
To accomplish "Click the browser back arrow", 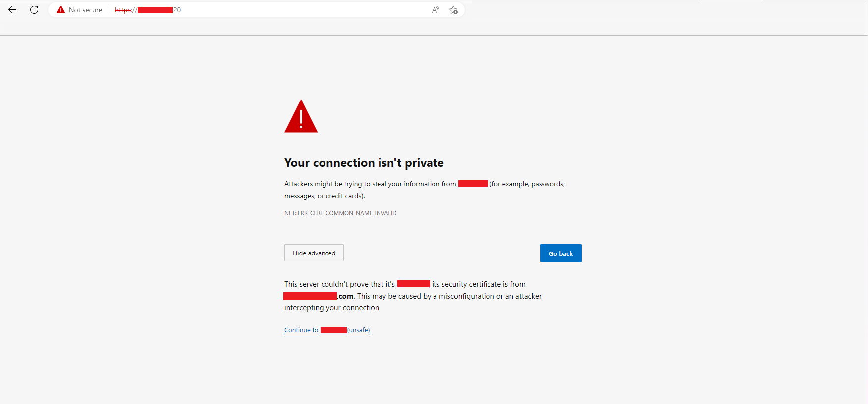I will tap(12, 10).
